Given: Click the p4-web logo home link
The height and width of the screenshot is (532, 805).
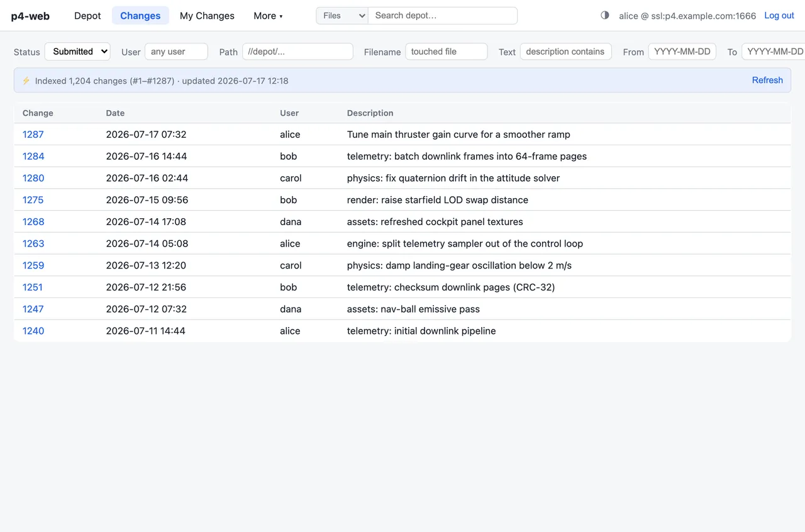Looking at the screenshot, I should [x=30, y=16].
